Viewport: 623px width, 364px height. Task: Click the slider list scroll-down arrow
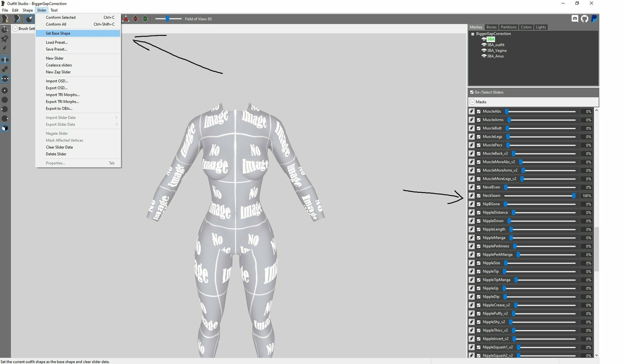[596, 355]
